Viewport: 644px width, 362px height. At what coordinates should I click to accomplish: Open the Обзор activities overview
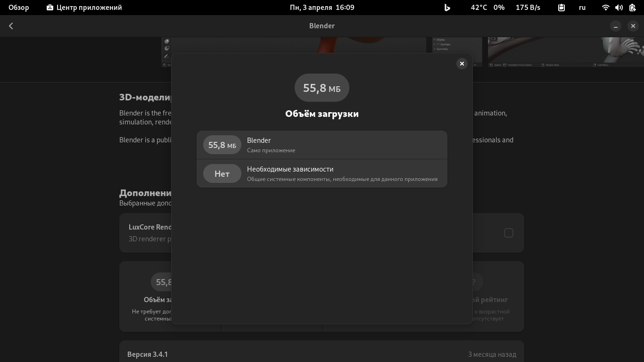pyautogui.click(x=19, y=8)
